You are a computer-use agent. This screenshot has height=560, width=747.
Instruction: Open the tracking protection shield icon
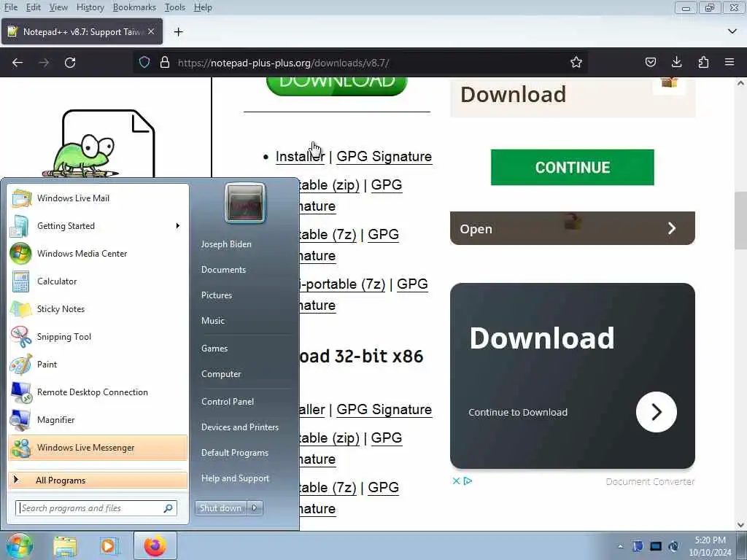[x=144, y=63]
